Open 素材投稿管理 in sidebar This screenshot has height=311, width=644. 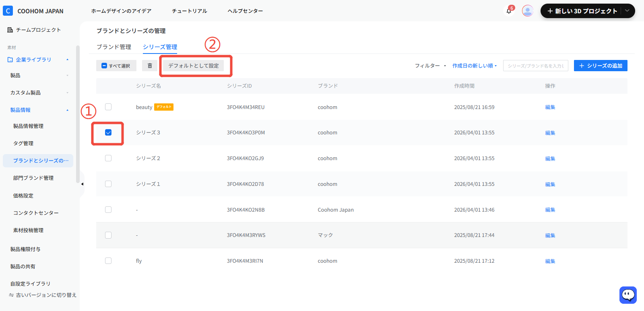coord(28,230)
